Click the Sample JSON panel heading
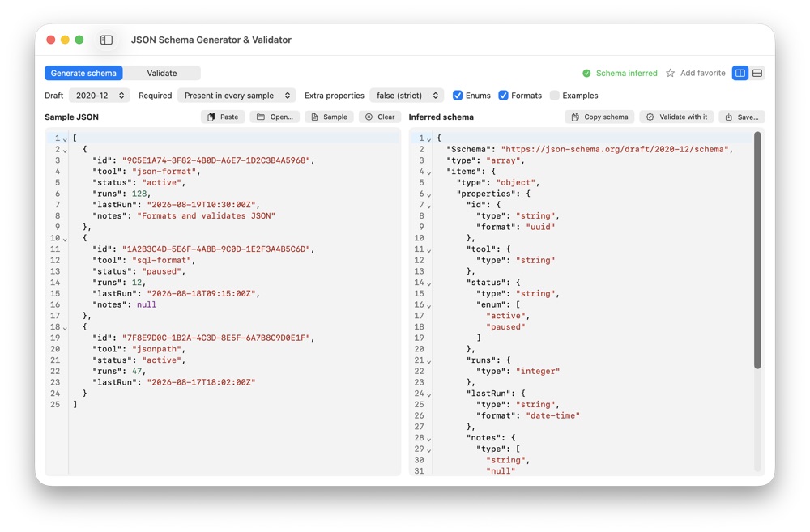This screenshot has width=810, height=532. coord(71,117)
